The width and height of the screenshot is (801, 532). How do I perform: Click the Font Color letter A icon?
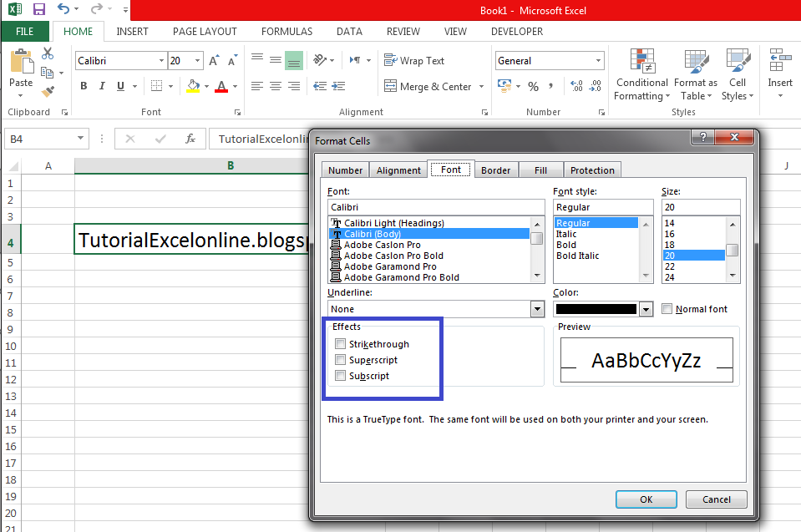click(221, 86)
